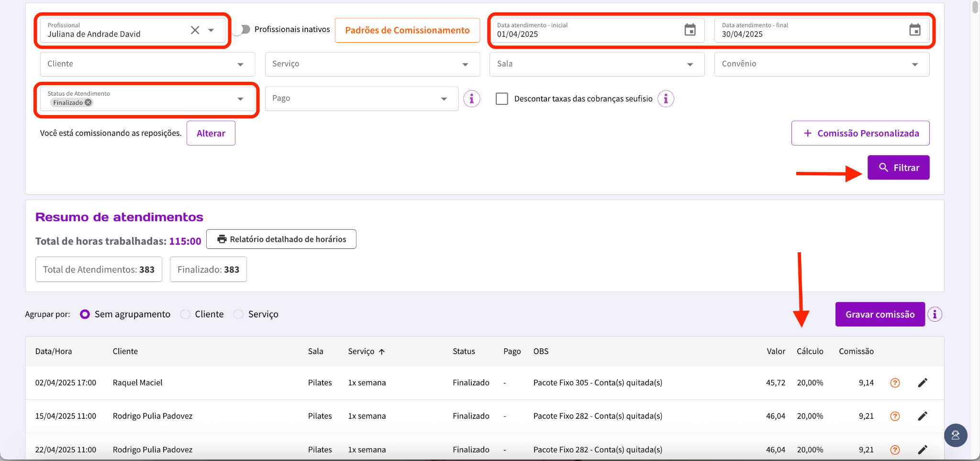
Task: Check Descontar taxas das cobranças seufisio
Action: [502, 99]
